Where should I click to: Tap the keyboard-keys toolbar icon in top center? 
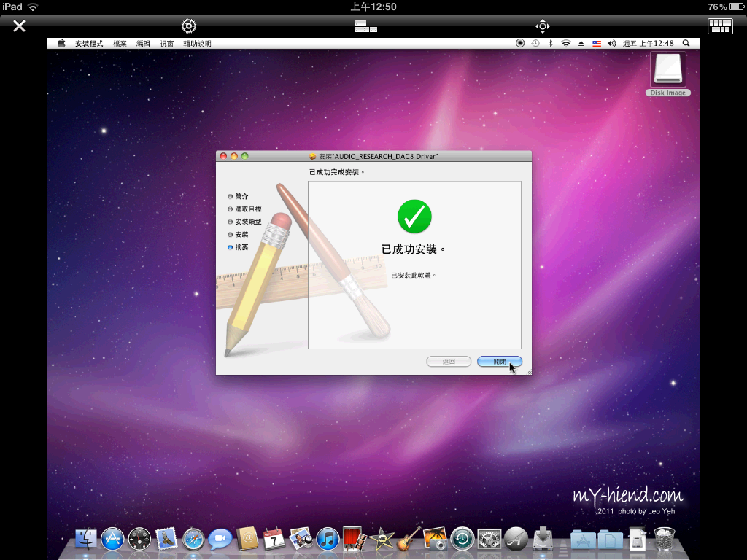[366, 26]
